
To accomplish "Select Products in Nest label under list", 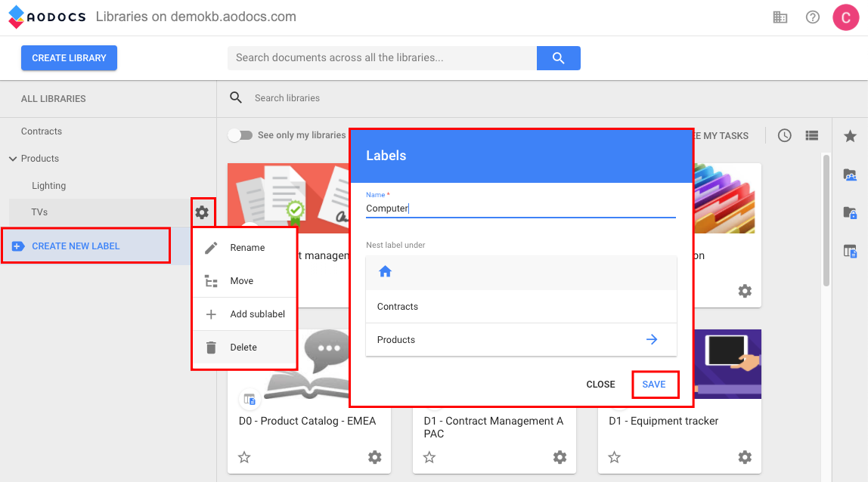I will [521, 340].
